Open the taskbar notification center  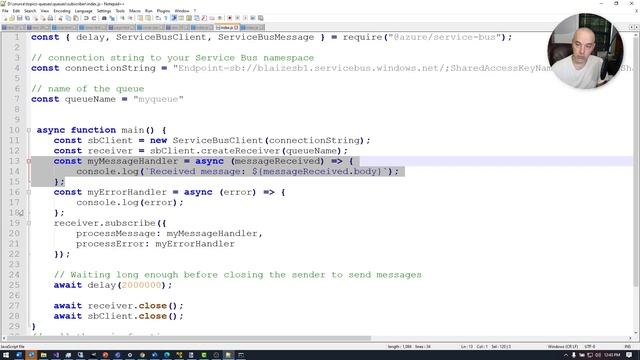click(x=629, y=355)
